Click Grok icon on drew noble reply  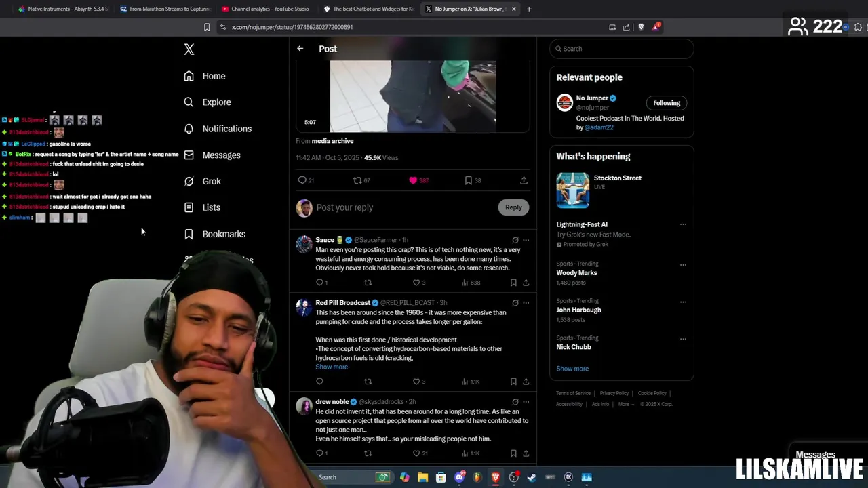(x=515, y=402)
